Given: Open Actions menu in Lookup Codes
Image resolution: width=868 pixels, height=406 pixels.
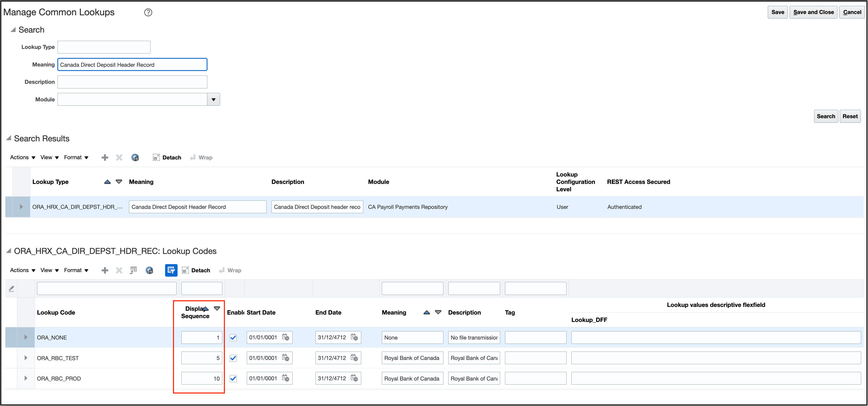Looking at the screenshot, I should pyautogui.click(x=23, y=270).
